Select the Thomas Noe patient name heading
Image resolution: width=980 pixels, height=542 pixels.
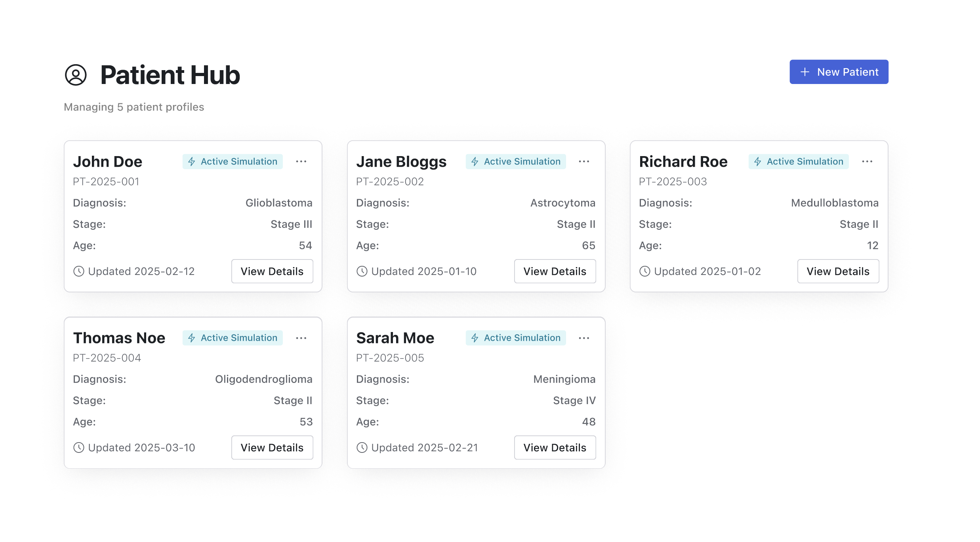(119, 338)
